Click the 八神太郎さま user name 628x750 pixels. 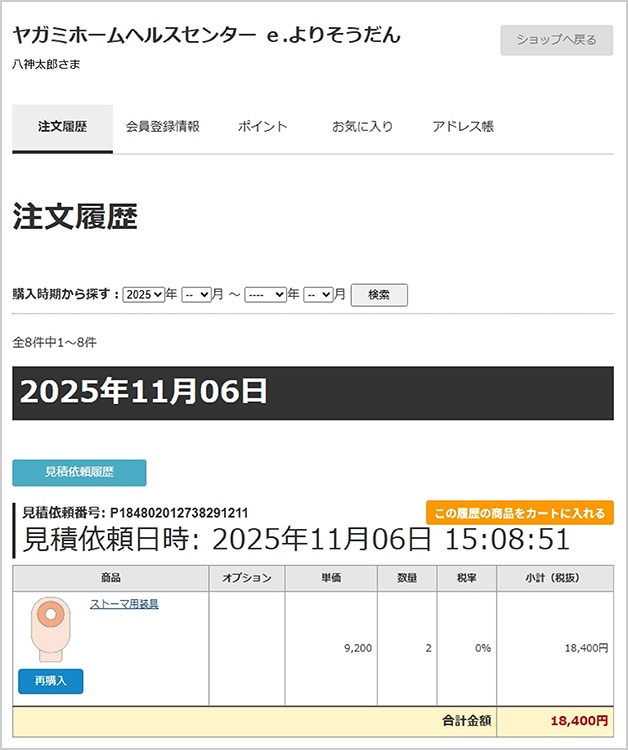46,64
